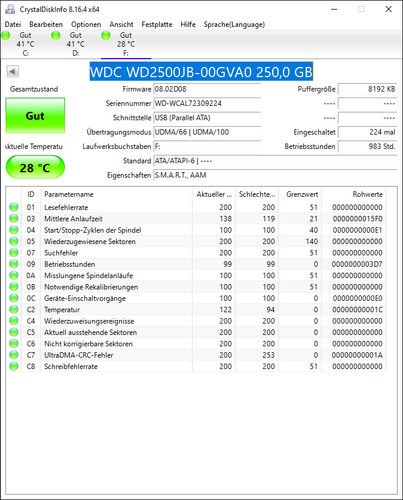Click raw value 0000000015F0

click(x=357, y=219)
